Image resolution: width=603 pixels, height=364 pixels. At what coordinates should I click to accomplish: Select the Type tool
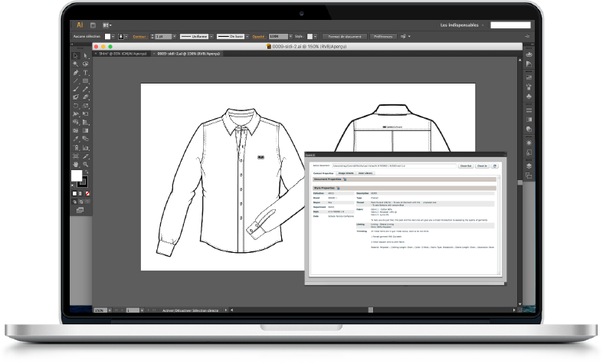tap(85, 72)
